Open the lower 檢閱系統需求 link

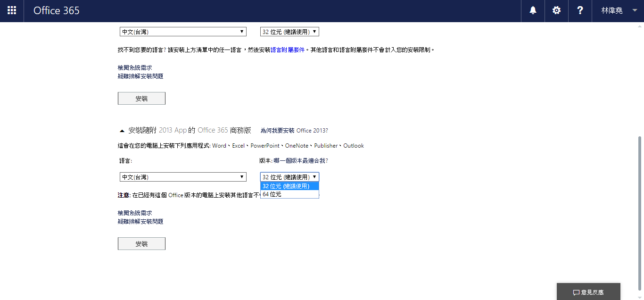point(135,213)
